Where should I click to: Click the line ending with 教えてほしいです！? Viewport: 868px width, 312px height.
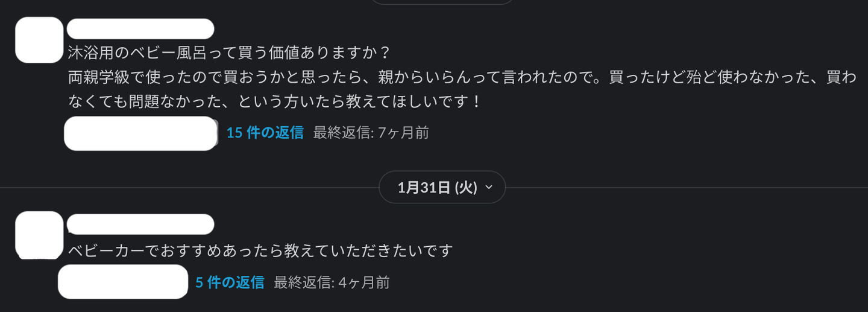coord(275,101)
